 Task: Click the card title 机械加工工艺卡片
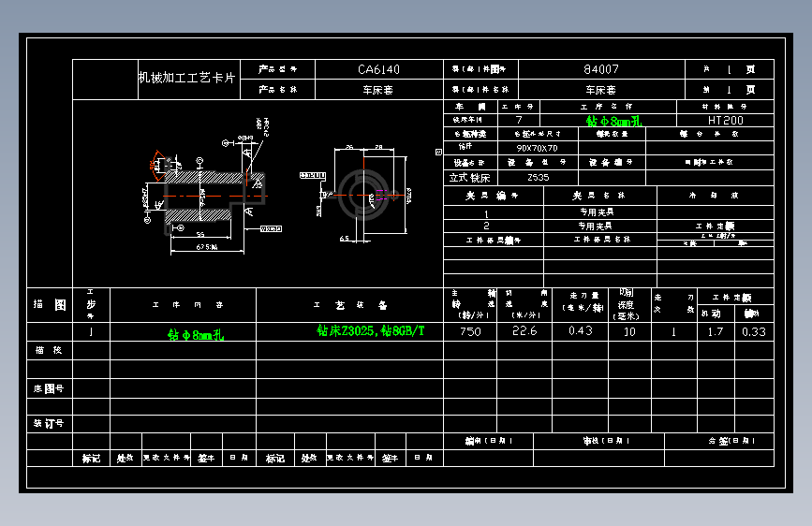point(187,78)
